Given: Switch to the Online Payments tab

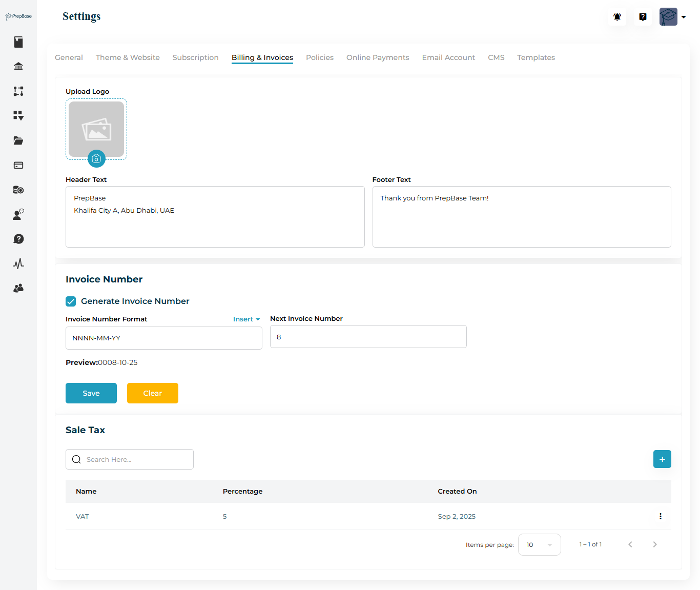Looking at the screenshot, I should coord(378,57).
